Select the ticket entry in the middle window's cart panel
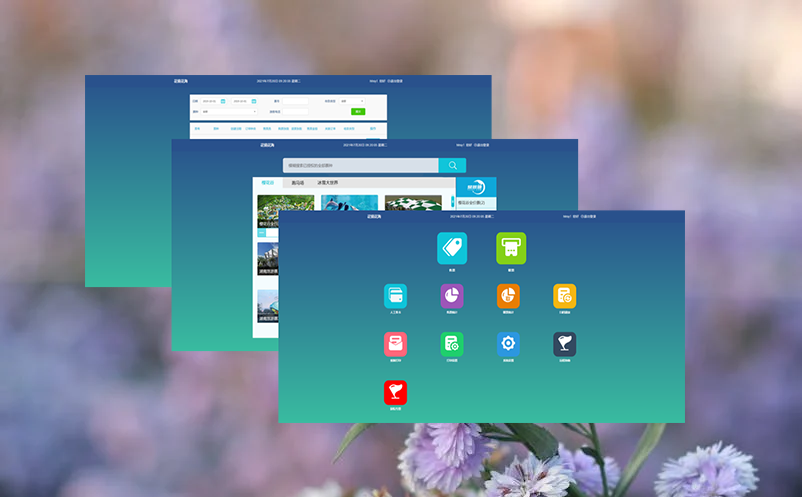Image resolution: width=802 pixels, height=497 pixels. [x=476, y=203]
